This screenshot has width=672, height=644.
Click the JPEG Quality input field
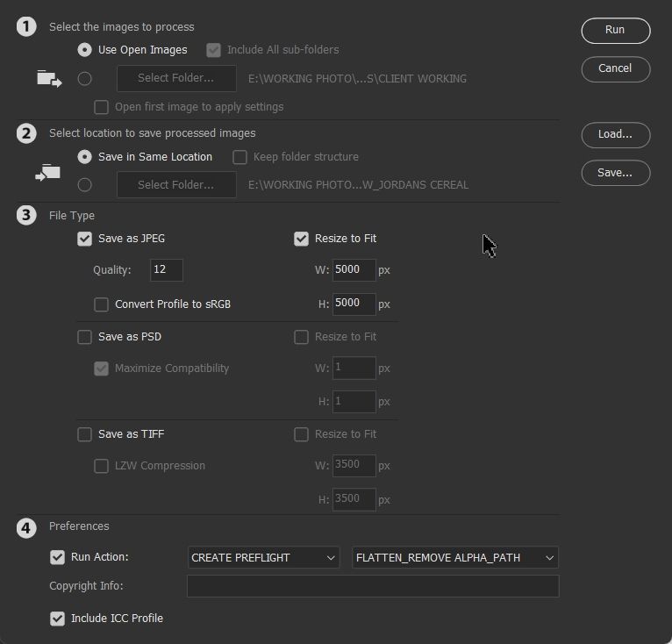[x=166, y=270]
